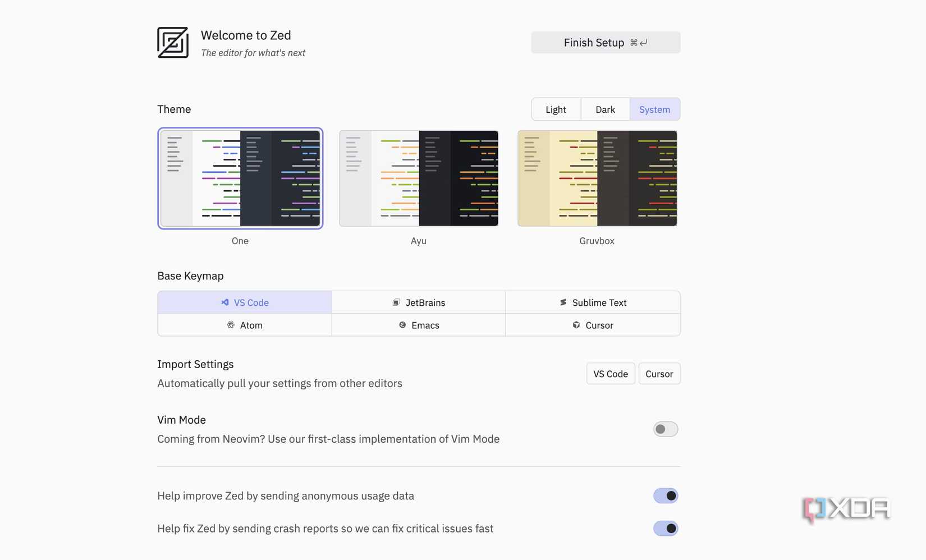Import settings from VS Code
The height and width of the screenshot is (560, 926).
[x=610, y=373]
